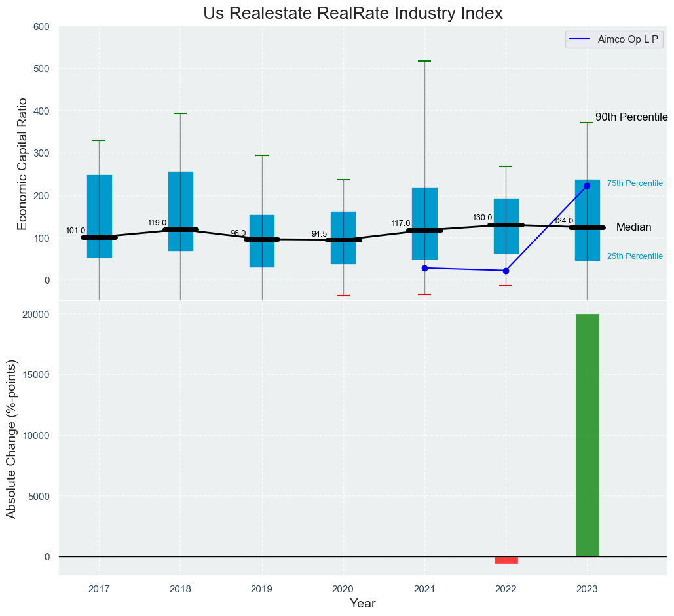674x616 pixels.
Task: Click the Median annotation text
Action: [x=633, y=227]
